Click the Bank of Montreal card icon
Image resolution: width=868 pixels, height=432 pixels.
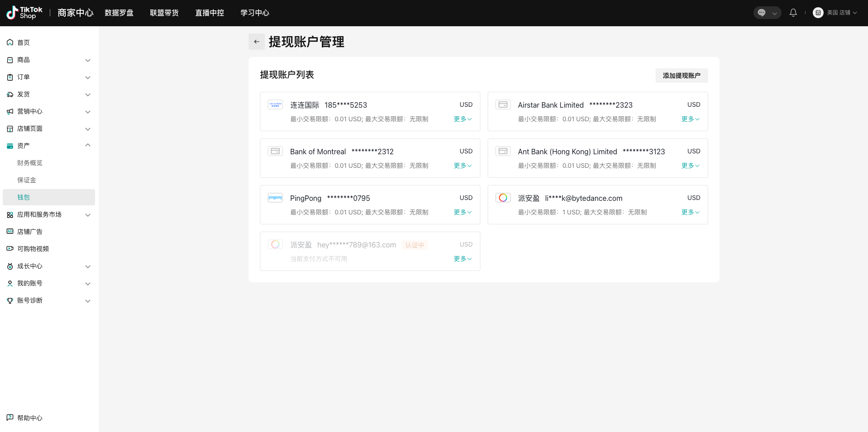pyautogui.click(x=275, y=151)
